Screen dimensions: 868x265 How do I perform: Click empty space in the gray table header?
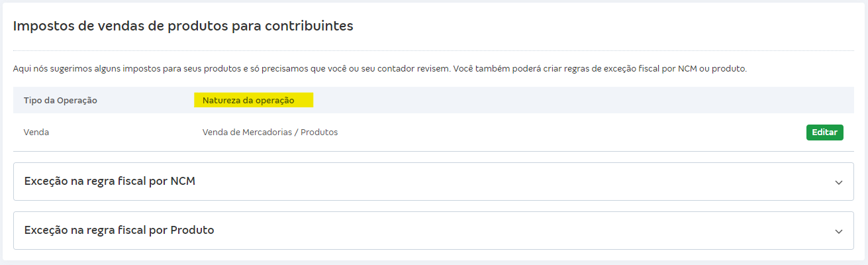point(563,101)
